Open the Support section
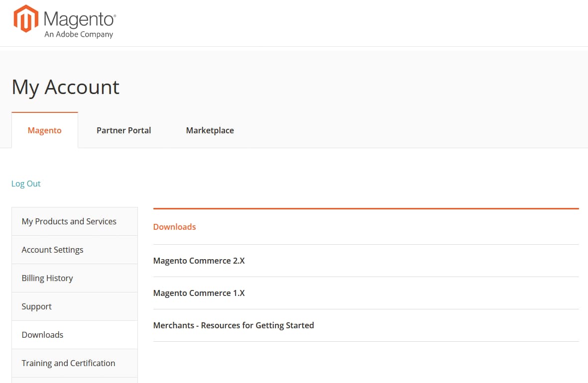Screen dimensions: 588x383 [x=36, y=306]
